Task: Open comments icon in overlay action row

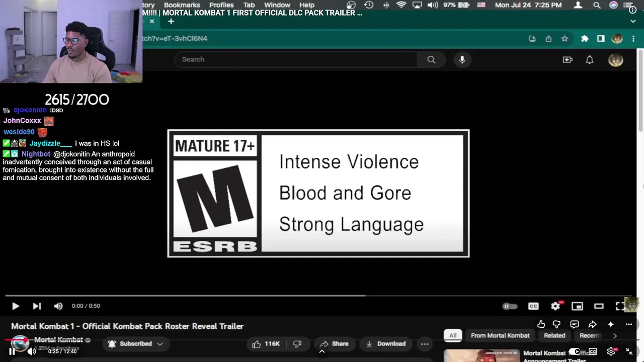Action: coord(575,324)
